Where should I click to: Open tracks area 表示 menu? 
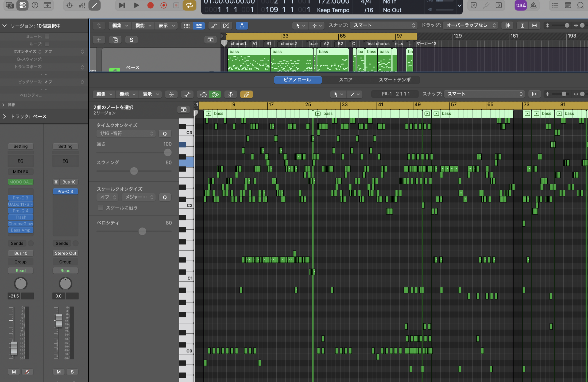point(166,26)
